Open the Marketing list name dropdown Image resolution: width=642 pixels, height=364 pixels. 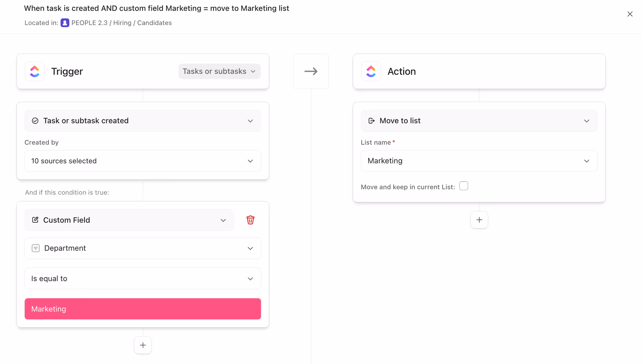pyautogui.click(x=479, y=161)
